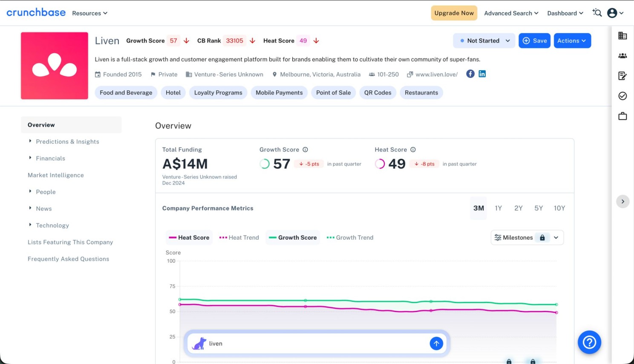Image resolution: width=634 pixels, height=364 pixels.
Task: Submit the liven query with the arrow button
Action: [436, 344]
